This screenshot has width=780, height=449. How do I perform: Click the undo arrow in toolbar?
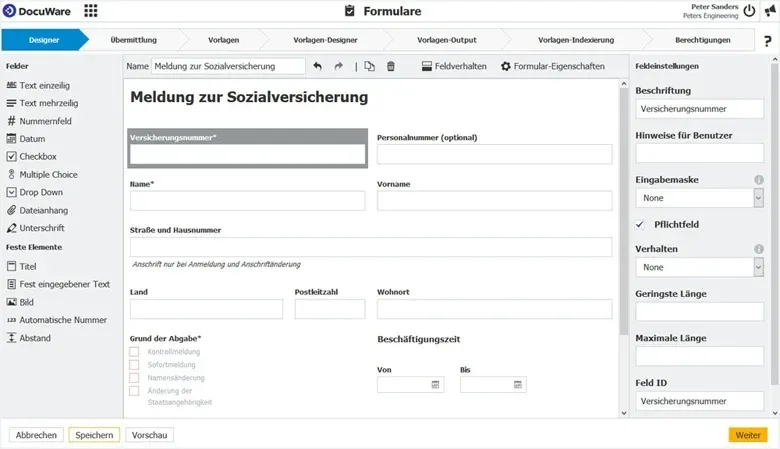pyautogui.click(x=318, y=66)
